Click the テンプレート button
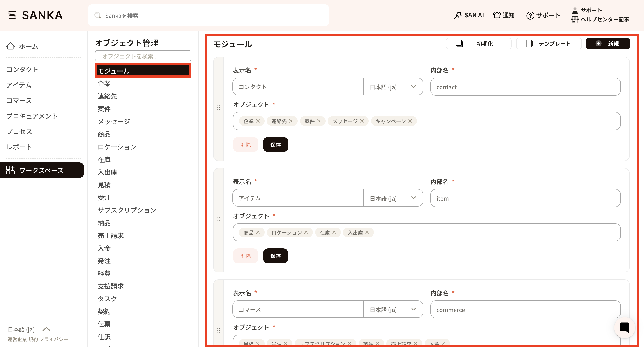This screenshot has height=347, width=644. tap(549, 44)
